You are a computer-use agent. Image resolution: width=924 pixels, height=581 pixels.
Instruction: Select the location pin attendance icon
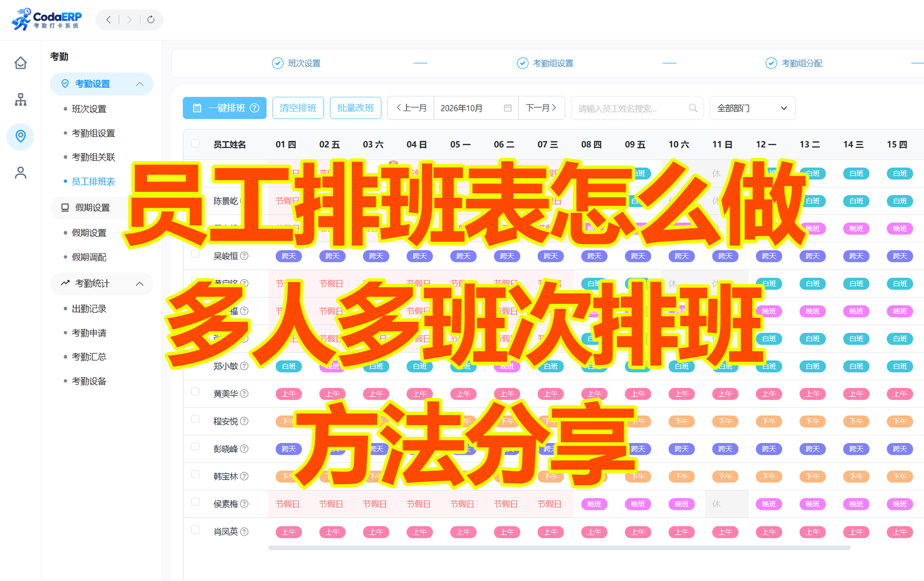(20, 136)
